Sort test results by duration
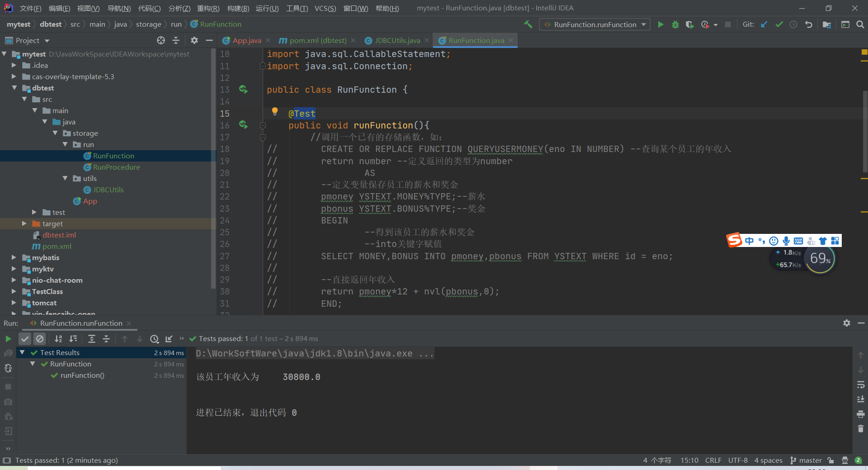Screen dimensions: 868x470 point(73,338)
